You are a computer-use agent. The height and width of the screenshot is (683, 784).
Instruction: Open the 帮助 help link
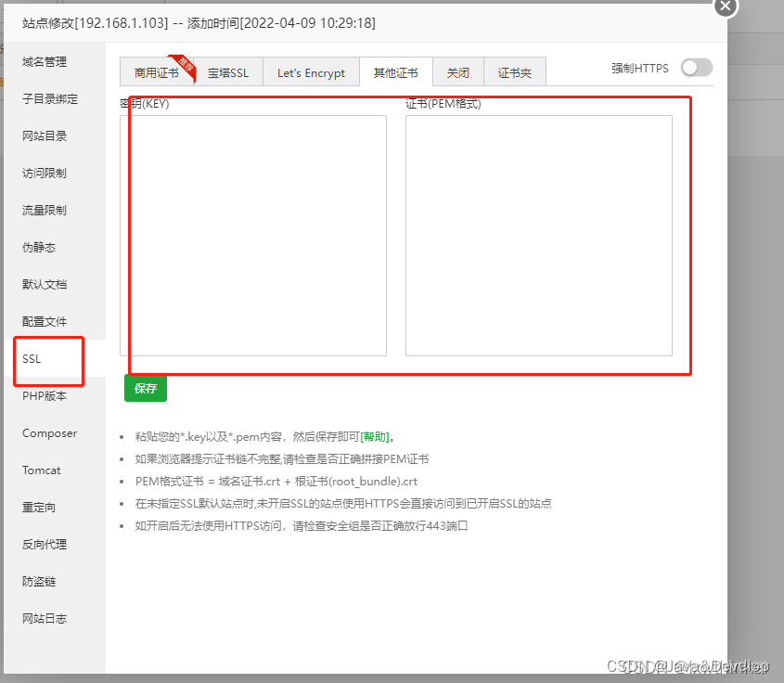coord(375,436)
